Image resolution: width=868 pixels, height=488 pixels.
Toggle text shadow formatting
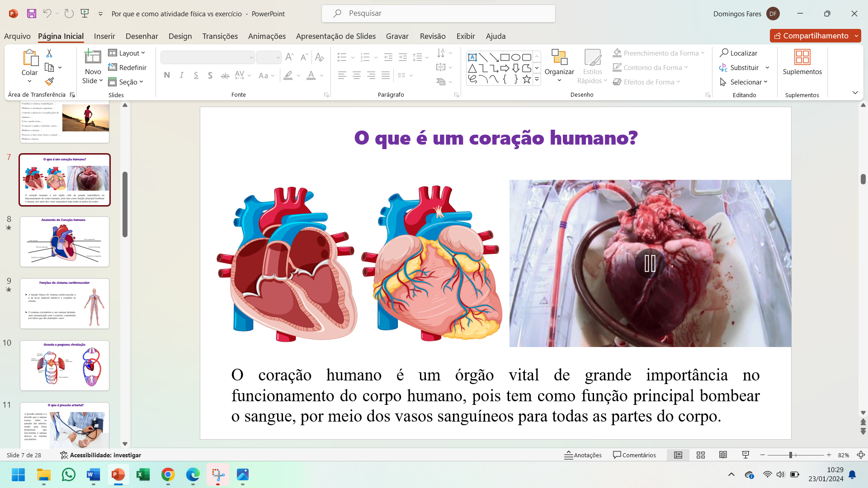tap(210, 75)
